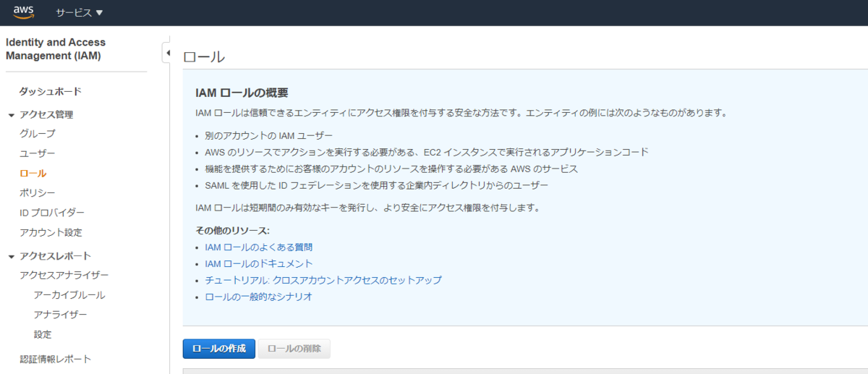Click the ロールの削除 button

point(294,349)
